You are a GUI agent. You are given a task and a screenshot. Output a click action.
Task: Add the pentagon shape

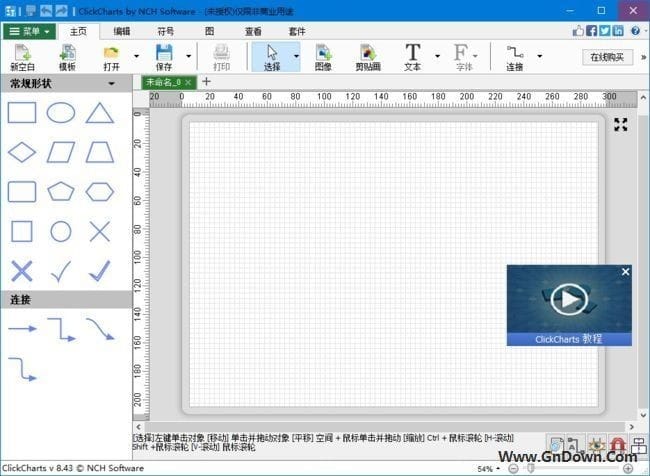pos(61,192)
